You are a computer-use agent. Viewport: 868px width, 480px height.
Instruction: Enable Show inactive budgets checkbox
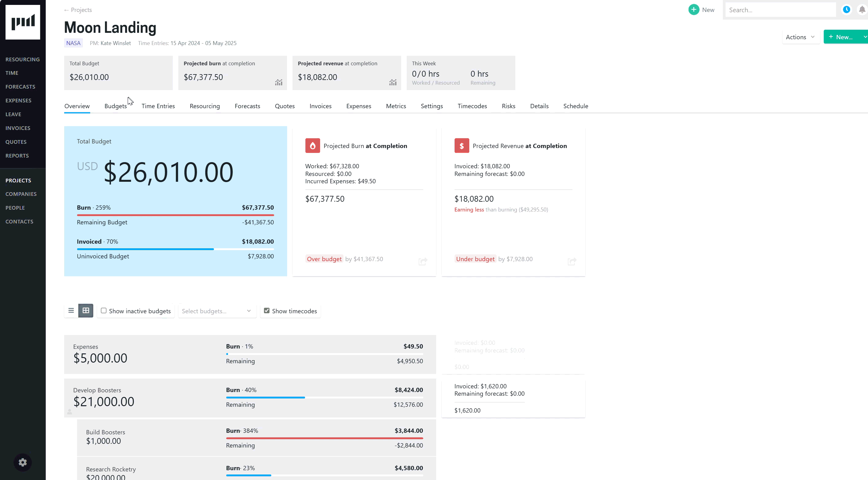[104, 311]
